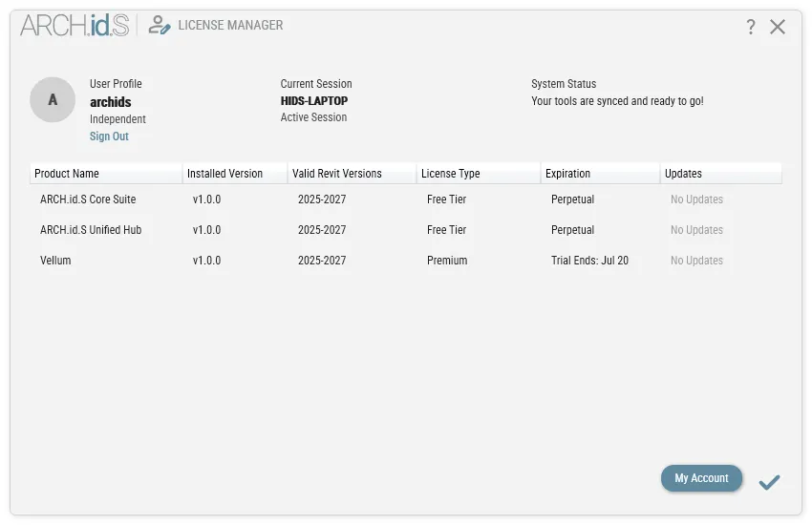
Task: Click the Independent account label
Action: 118,119
